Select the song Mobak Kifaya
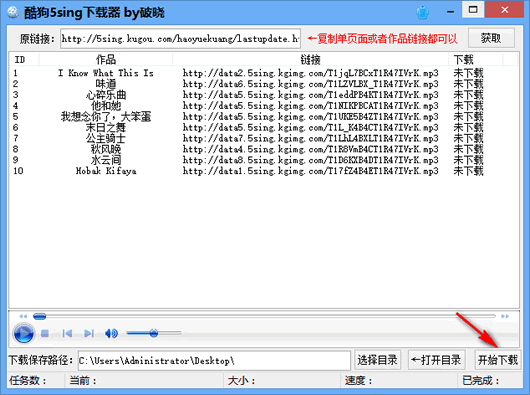The width and height of the screenshot is (530, 395). click(x=106, y=171)
